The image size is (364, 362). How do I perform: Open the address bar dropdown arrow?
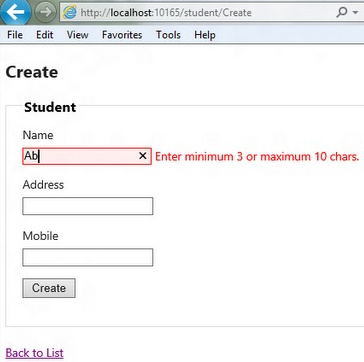click(355, 13)
